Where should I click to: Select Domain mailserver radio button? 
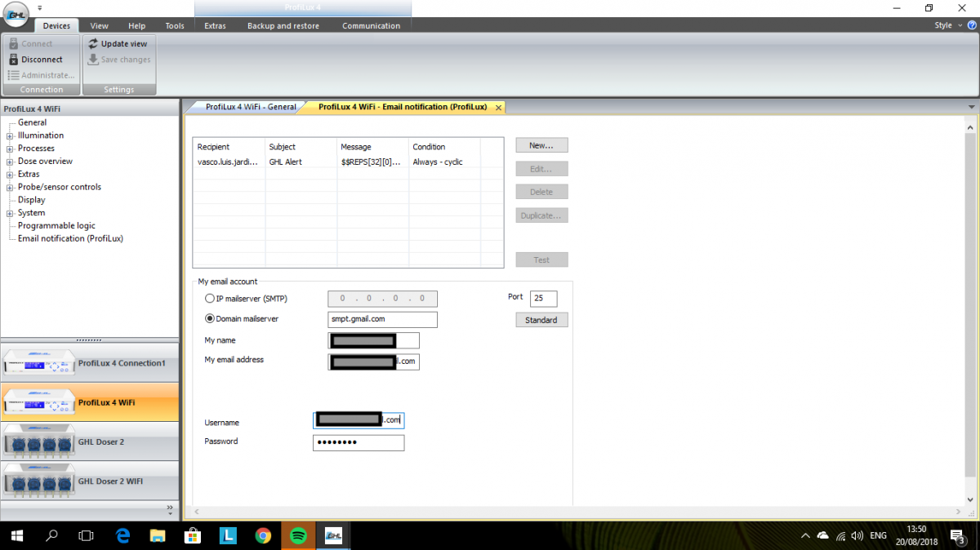coord(210,319)
